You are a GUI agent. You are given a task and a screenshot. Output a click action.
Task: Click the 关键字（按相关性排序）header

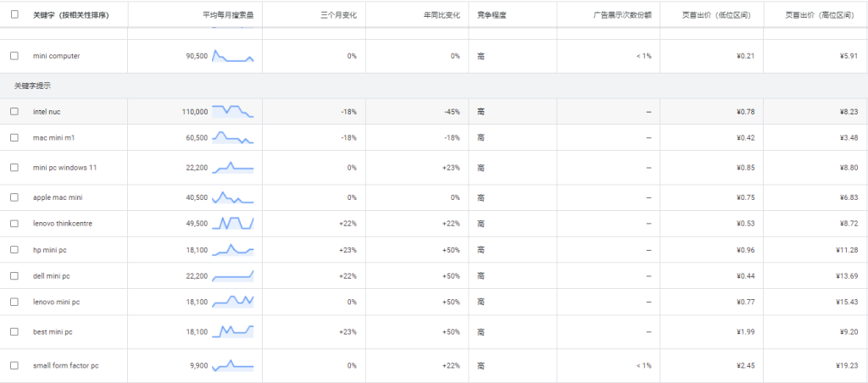(71, 14)
